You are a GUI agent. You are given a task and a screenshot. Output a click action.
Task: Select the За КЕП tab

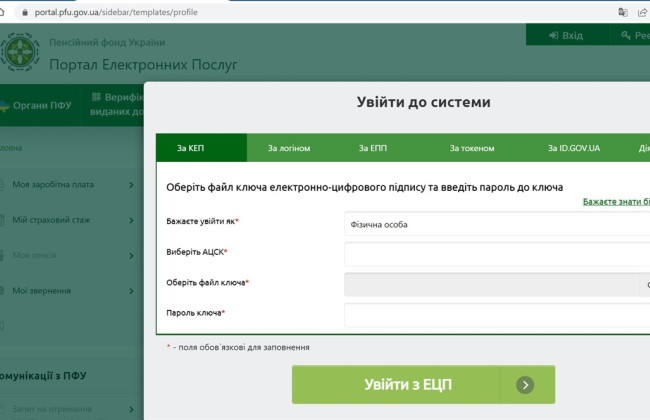pyautogui.click(x=201, y=148)
